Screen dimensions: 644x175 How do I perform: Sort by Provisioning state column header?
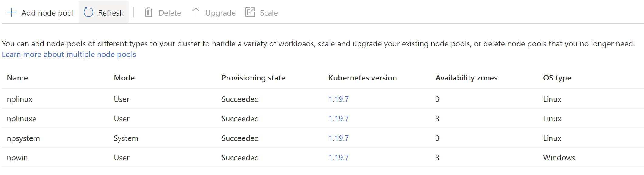pyautogui.click(x=253, y=78)
